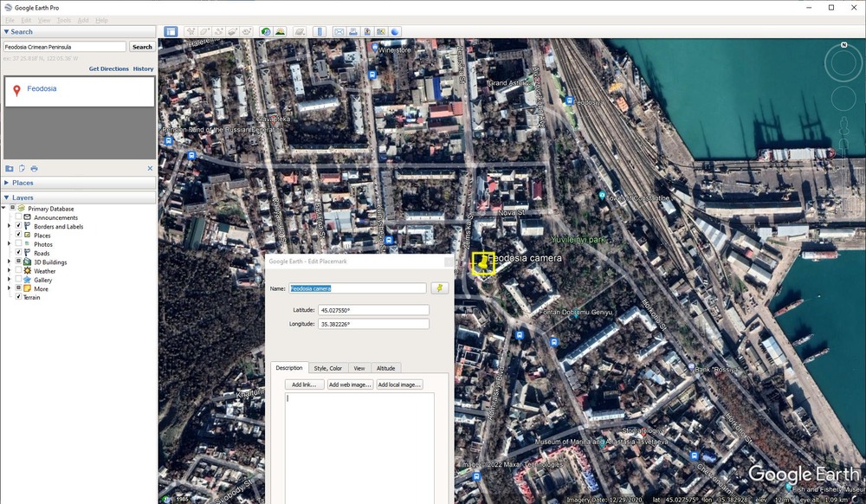This screenshot has height=504, width=866.
Task: Click the Google Earth web globe icon
Action: 395,31
